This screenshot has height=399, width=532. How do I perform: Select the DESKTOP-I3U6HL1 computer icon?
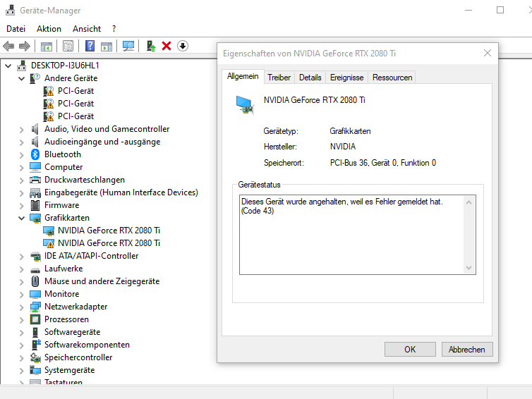coord(22,66)
